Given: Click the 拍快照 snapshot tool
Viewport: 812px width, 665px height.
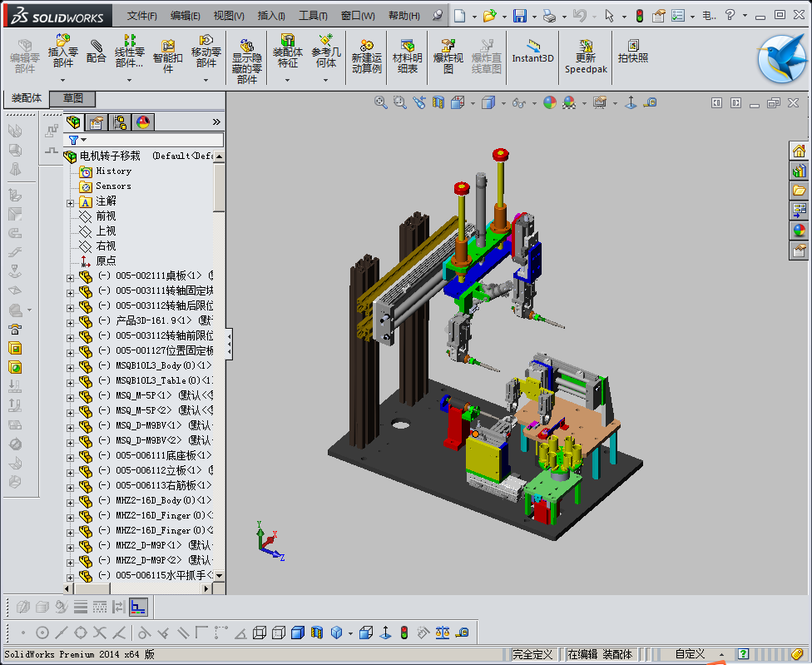Looking at the screenshot, I should (632, 51).
